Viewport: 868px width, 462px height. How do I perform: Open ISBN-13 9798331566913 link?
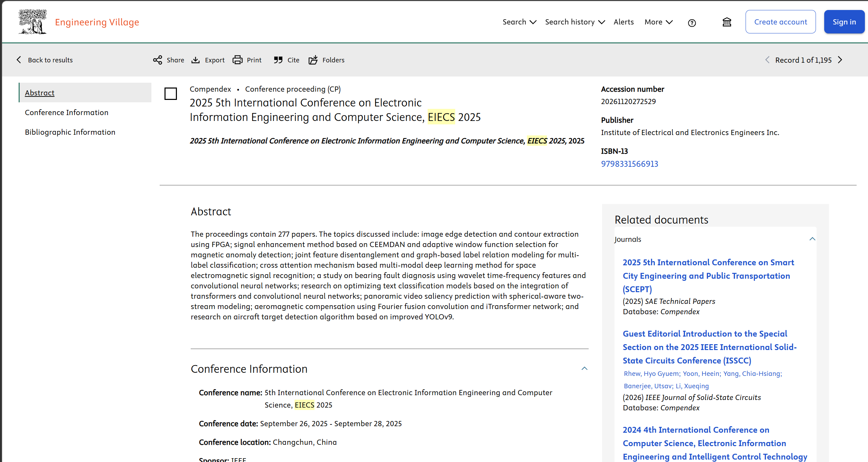tap(629, 164)
